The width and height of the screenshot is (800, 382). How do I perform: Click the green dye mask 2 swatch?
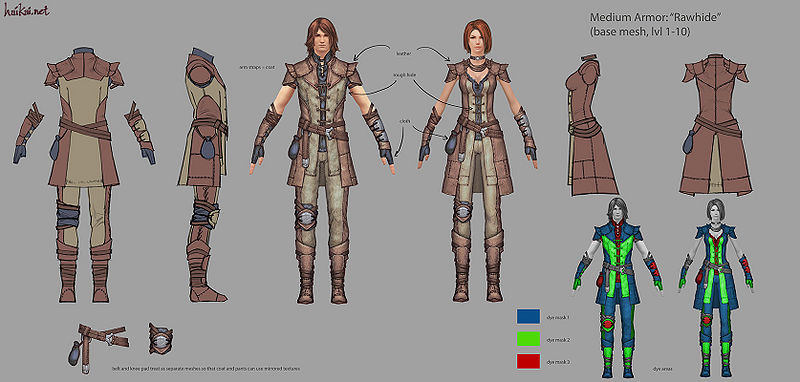528,339
